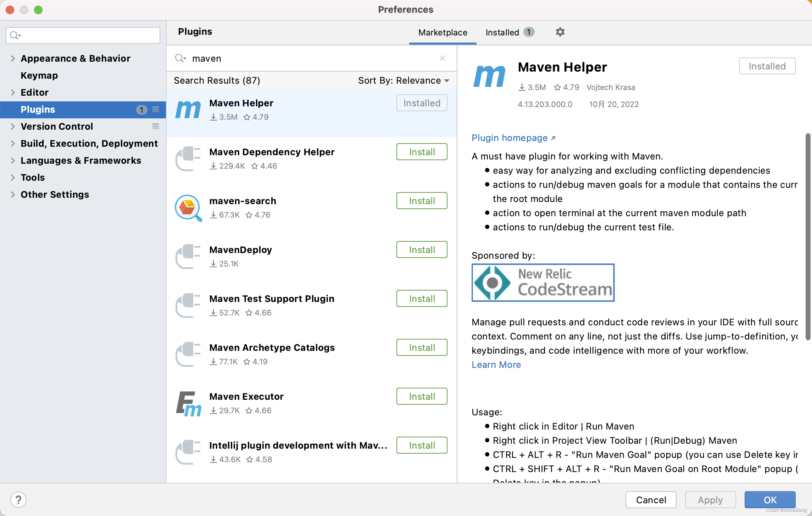
Task: Click the Plugins row project-level icon
Action: (x=156, y=110)
